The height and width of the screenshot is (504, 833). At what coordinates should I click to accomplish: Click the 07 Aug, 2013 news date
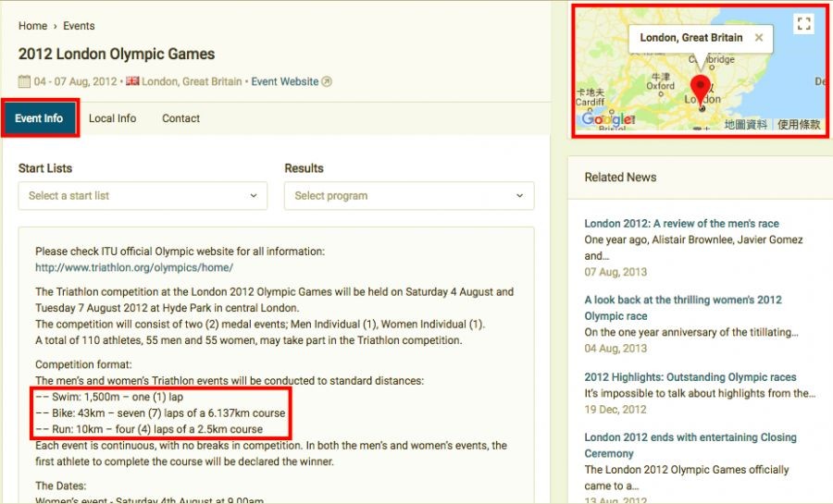click(x=615, y=272)
